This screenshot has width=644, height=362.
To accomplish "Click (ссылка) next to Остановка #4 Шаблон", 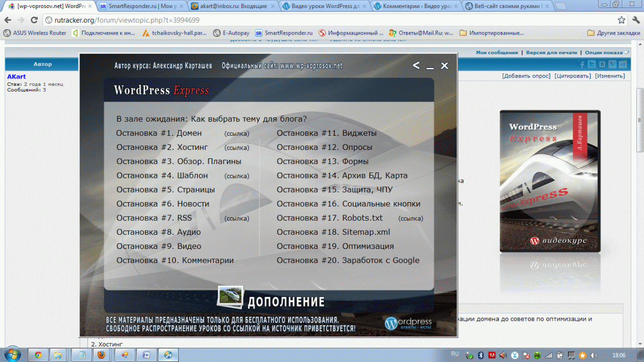I will pyautogui.click(x=237, y=176).
